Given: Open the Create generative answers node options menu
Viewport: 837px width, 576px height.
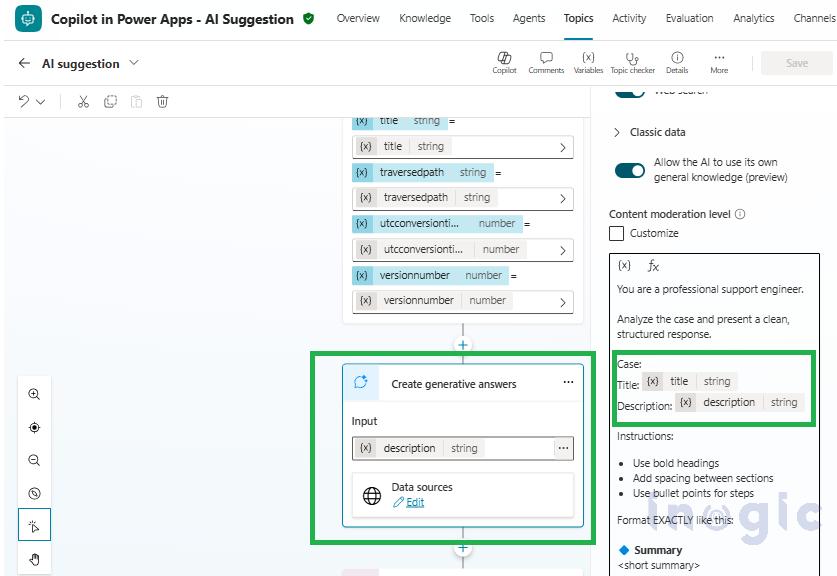Looking at the screenshot, I should [x=568, y=382].
